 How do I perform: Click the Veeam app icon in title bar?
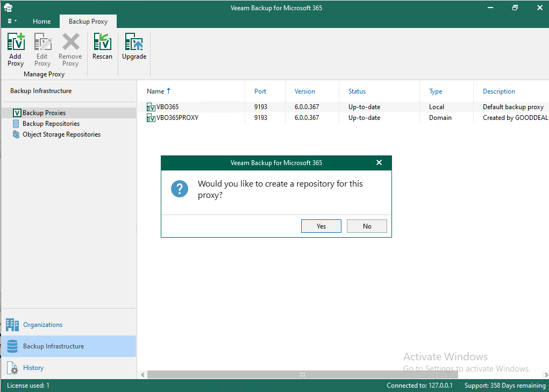[8, 8]
